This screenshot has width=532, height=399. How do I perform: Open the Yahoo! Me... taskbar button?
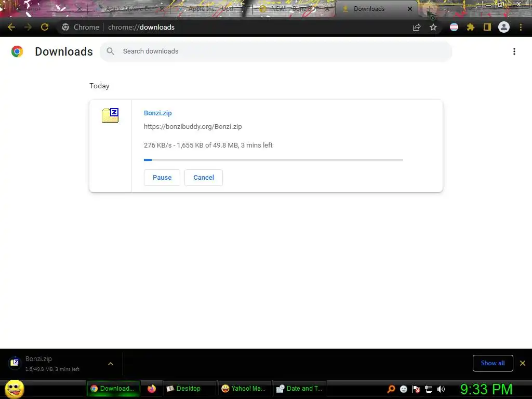(x=244, y=389)
